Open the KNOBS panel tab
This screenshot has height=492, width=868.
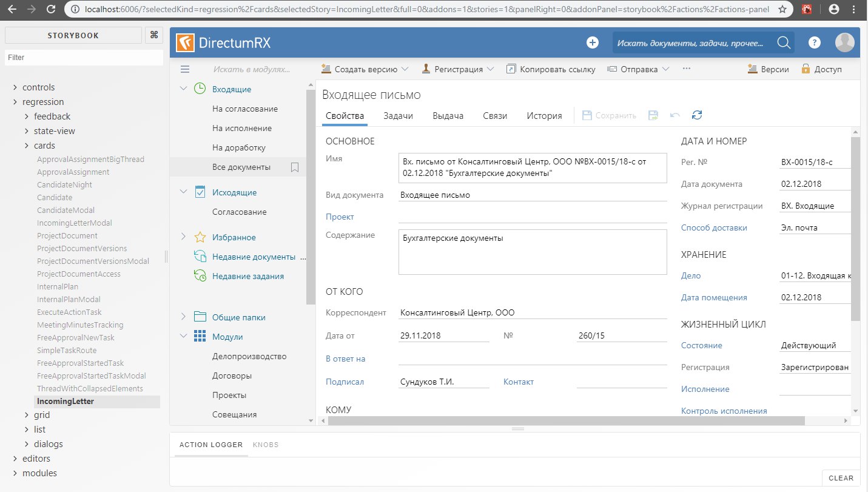pos(266,445)
